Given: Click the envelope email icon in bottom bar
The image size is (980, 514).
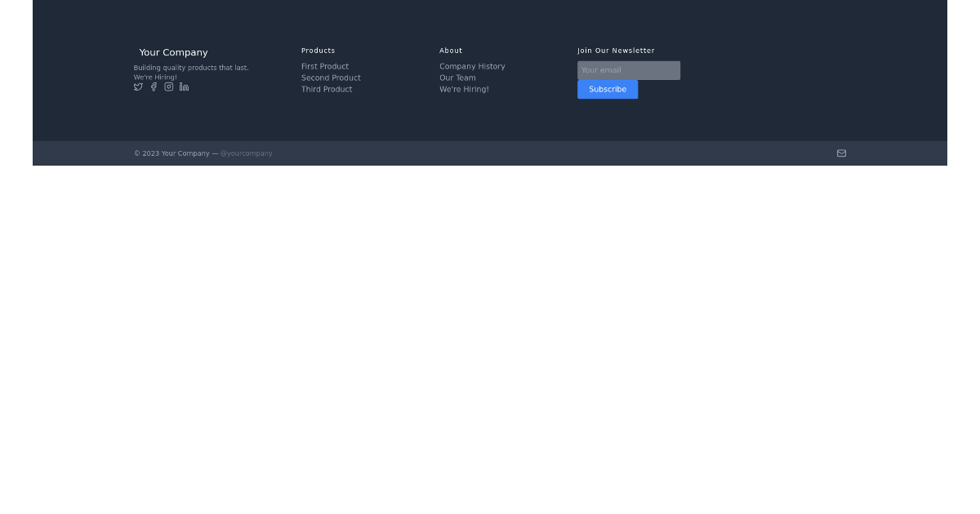Looking at the screenshot, I should (x=841, y=153).
